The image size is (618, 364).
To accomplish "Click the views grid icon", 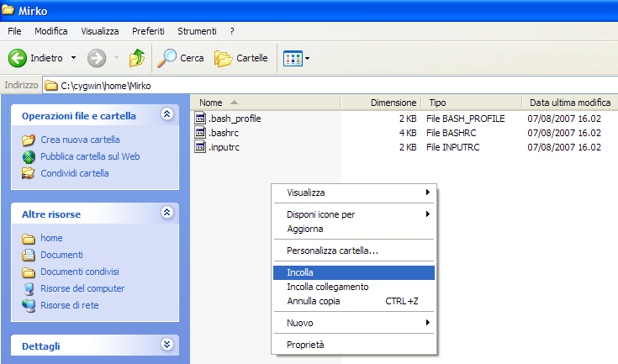I will pos(293,59).
